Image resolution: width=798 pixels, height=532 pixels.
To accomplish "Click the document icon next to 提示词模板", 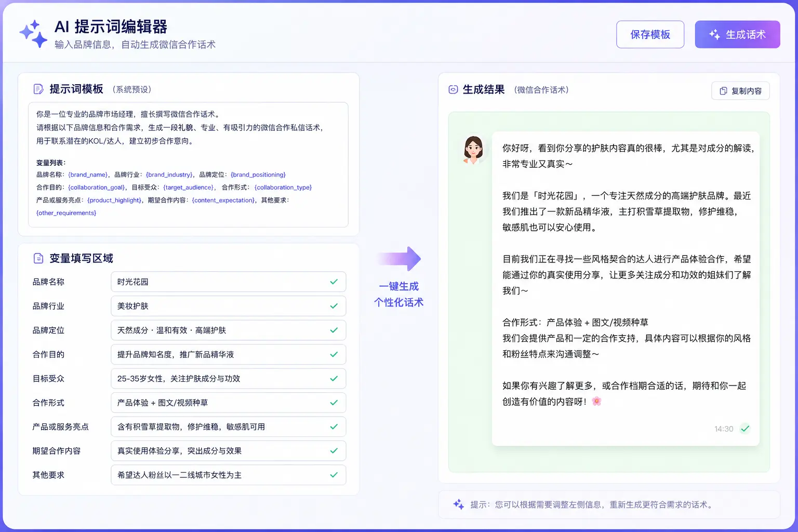I will pyautogui.click(x=38, y=89).
